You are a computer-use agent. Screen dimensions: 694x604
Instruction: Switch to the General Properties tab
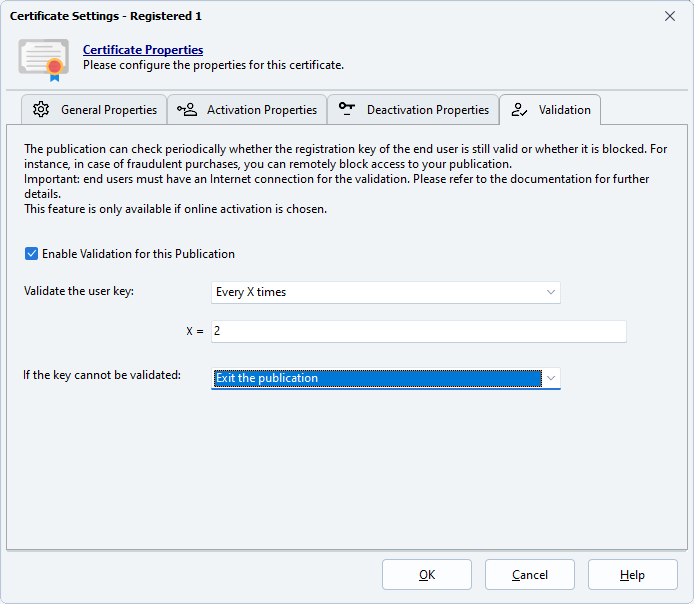point(108,110)
